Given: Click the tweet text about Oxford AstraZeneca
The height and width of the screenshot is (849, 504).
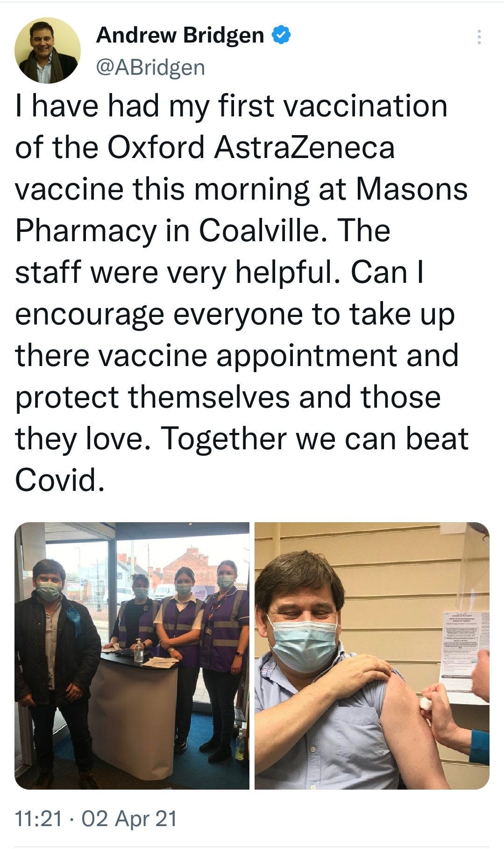Looking at the screenshot, I should [241, 293].
